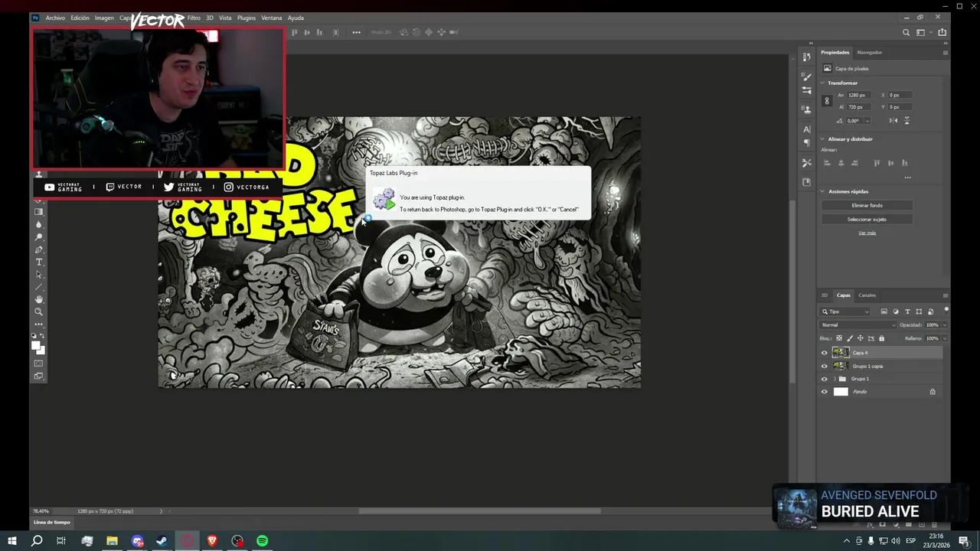Open the Opacidad value dropdown arrow
The width and height of the screenshot is (980, 551).
click(944, 324)
